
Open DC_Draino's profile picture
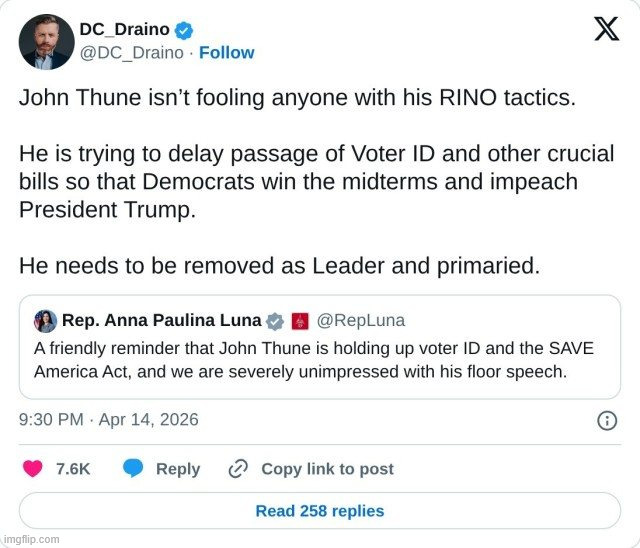point(46,41)
